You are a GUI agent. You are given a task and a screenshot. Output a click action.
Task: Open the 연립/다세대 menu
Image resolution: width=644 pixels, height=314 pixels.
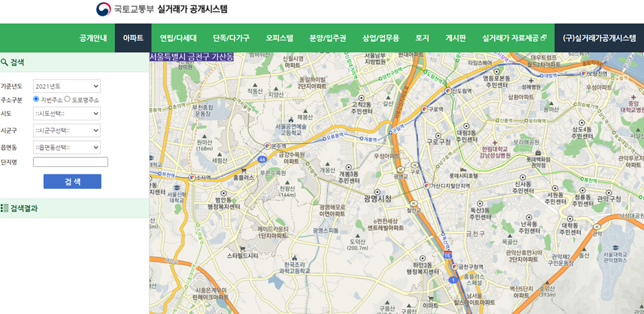(x=178, y=38)
